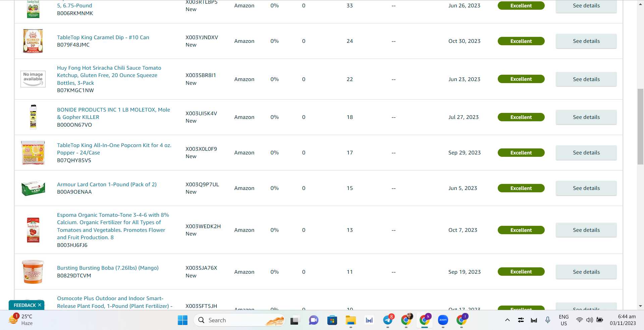The height and width of the screenshot is (330, 644).
Task: Click Popcorn Kit product thumbnail
Action: 33,152
